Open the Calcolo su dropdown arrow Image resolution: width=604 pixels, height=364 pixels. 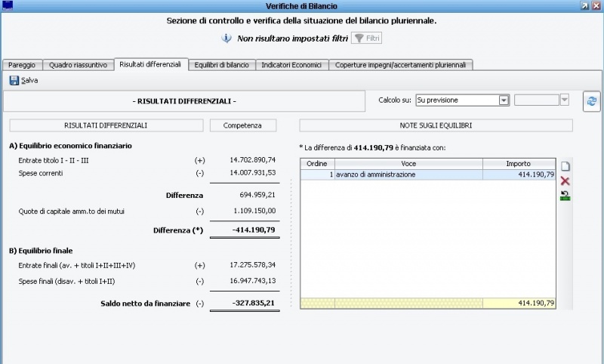(x=504, y=100)
